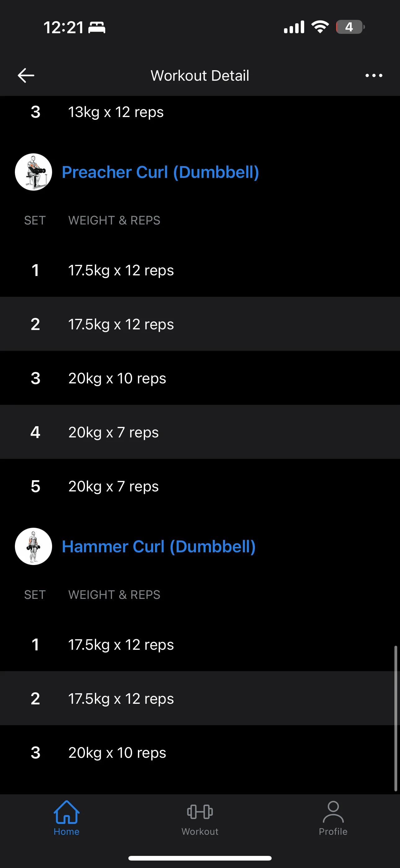Open the three-dot more options menu
Image resolution: width=400 pixels, height=868 pixels.
[374, 75]
